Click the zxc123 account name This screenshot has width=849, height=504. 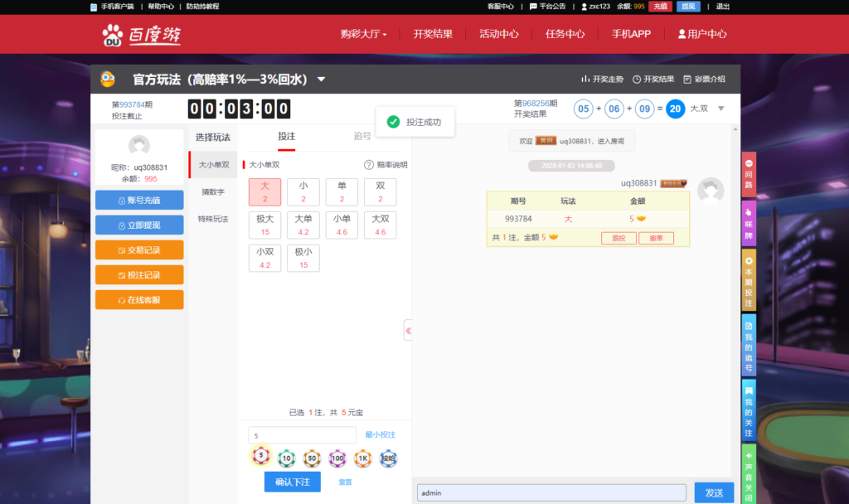[x=595, y=7]
